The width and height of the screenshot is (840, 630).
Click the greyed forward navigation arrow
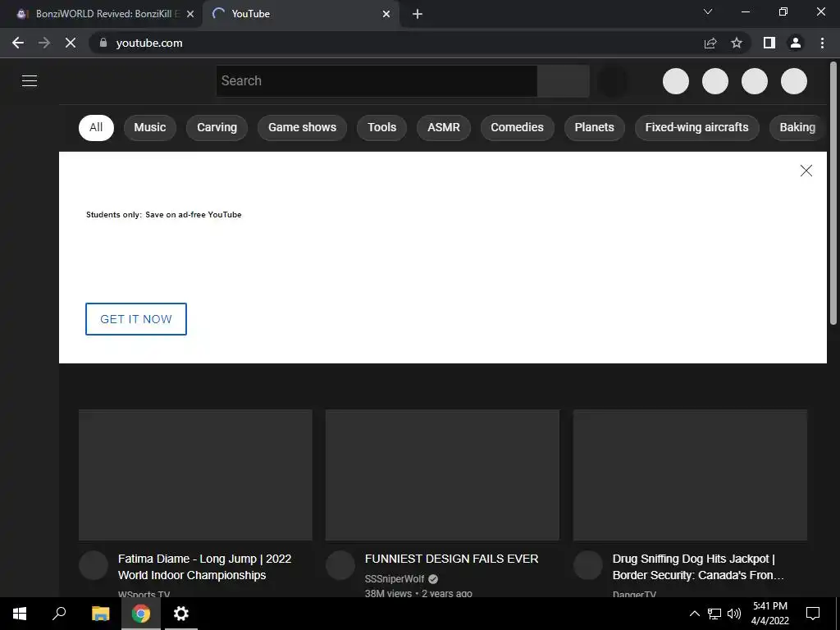pyautogui.click(x=44, y=43)
